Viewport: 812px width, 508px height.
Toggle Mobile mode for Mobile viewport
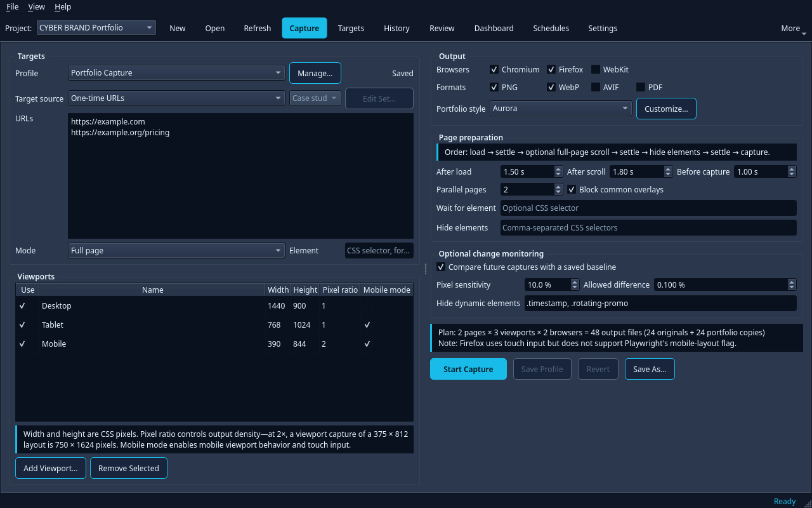tap(367, 344)
